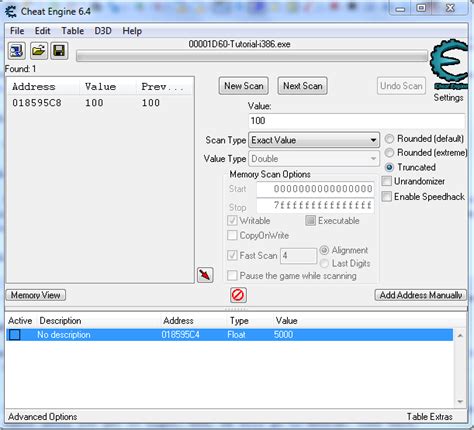Click address table scrollbar up arrow
This screenshot has height=430, width=474.
460,336
